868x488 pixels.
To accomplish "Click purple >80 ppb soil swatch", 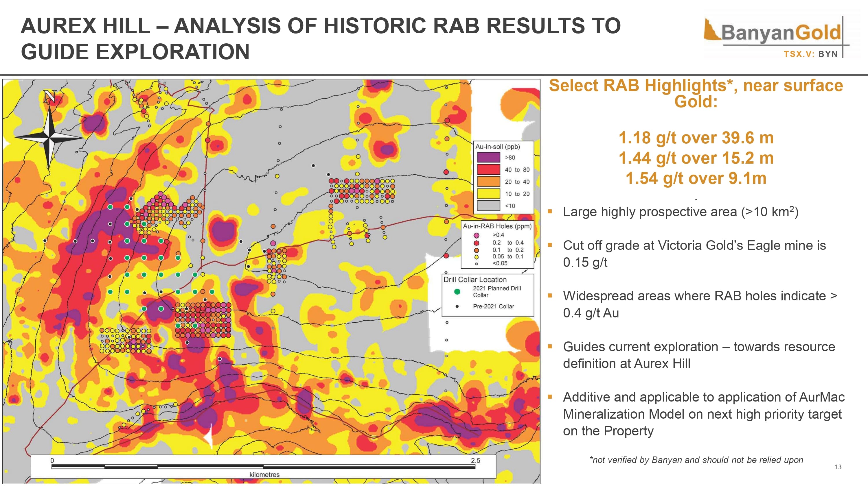I will pyautogui.click(x=488, y=157).
